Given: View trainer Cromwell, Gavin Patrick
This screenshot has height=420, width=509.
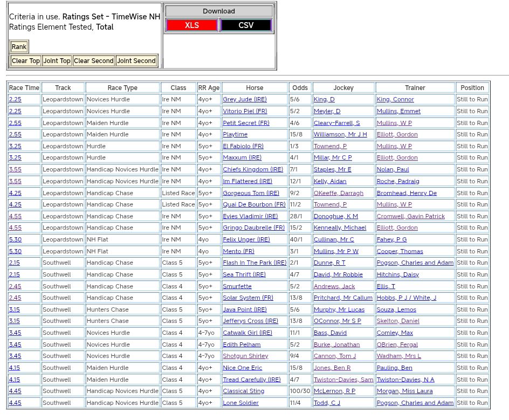Looking at the screenshot, I should (x=411, y=216).
